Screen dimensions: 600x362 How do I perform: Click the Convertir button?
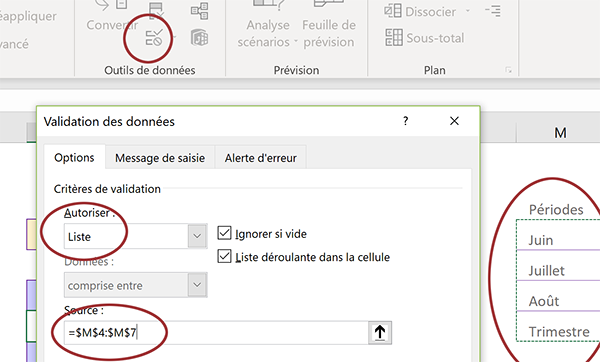pyautogui.click(x=112, y=15)
